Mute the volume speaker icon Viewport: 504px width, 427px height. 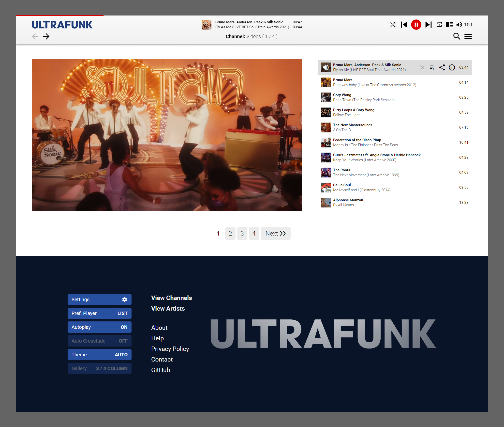459,25
